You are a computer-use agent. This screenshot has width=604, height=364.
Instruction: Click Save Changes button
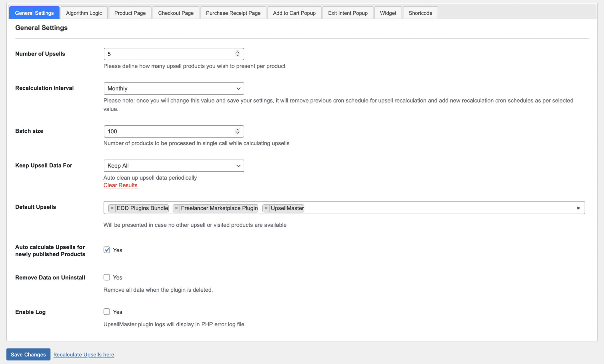(28, 354)
